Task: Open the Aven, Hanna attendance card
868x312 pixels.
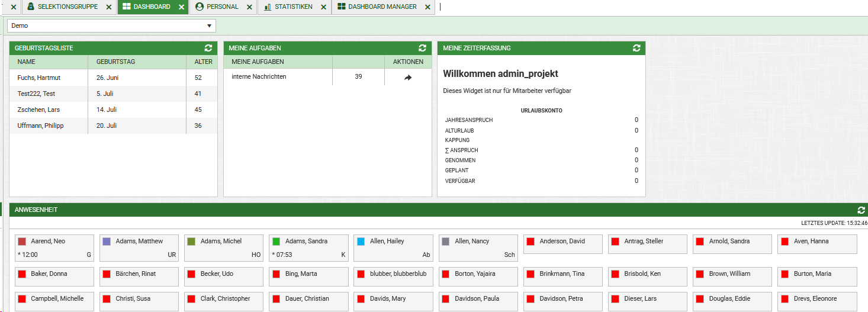Action: (x=817, y=244)
